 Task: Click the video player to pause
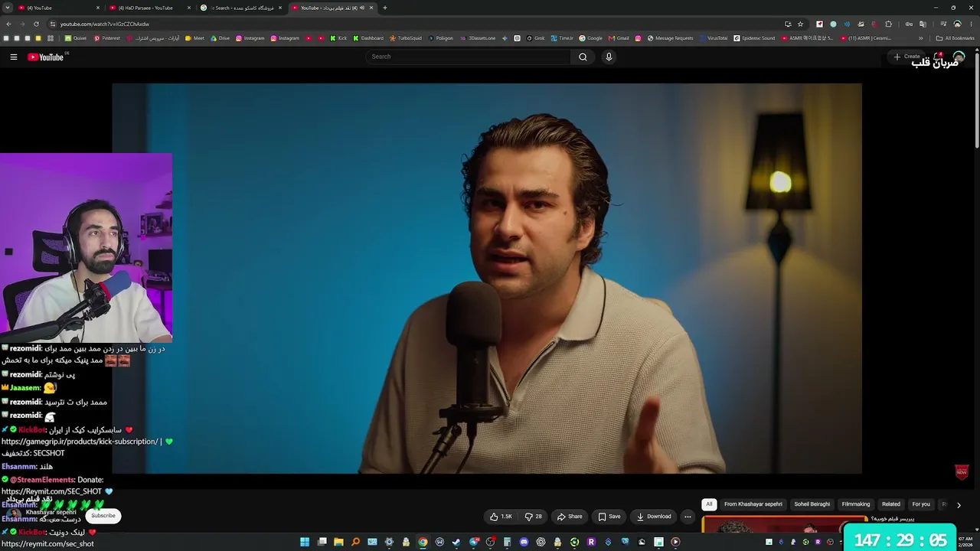(x=487, y=279)
